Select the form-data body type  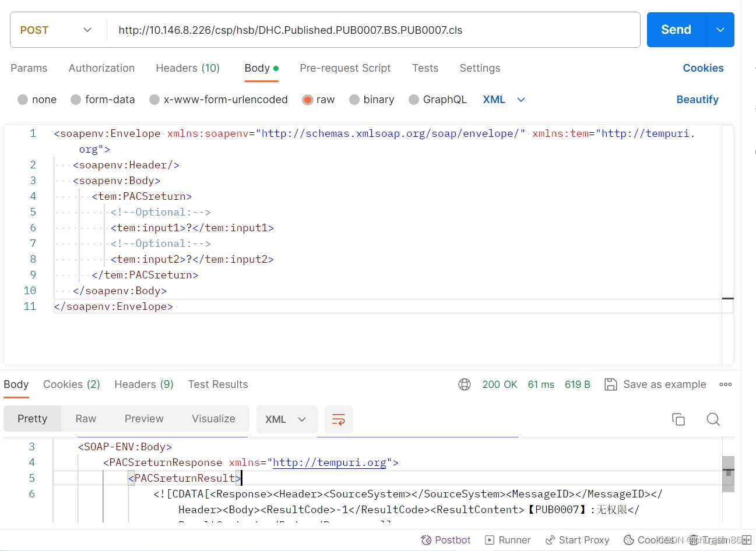pyautogui.click(x=103, y=100)
